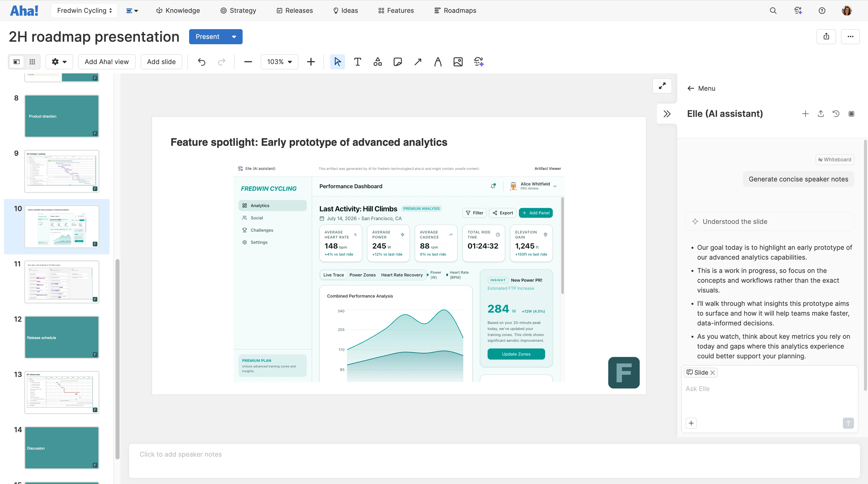Insert an image onto the slide
Image resolution: width=868 pixels, height=484 pixels.
click(x=458, y=62)
